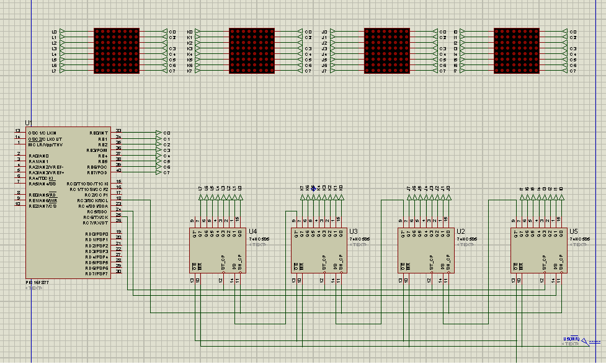The image size is (606, 364).
Task: Select the U1 PIC16F877 microcontroller body
Action: [68, 203]
